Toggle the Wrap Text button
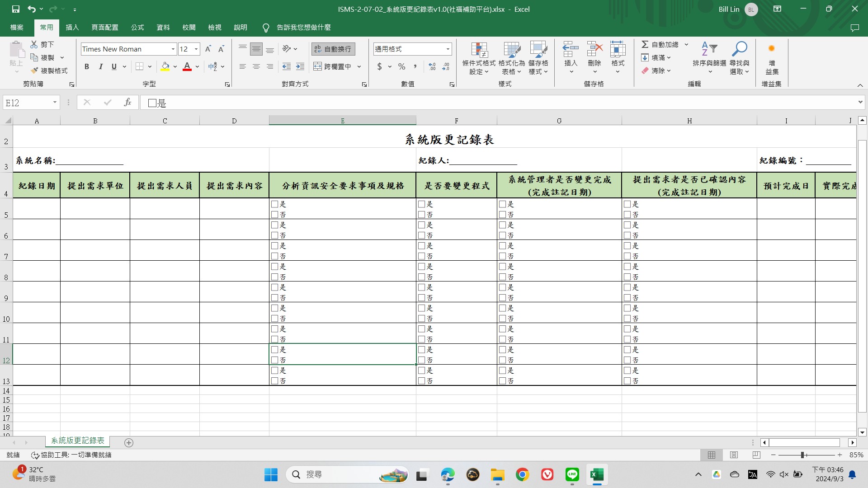 (333, 49)
